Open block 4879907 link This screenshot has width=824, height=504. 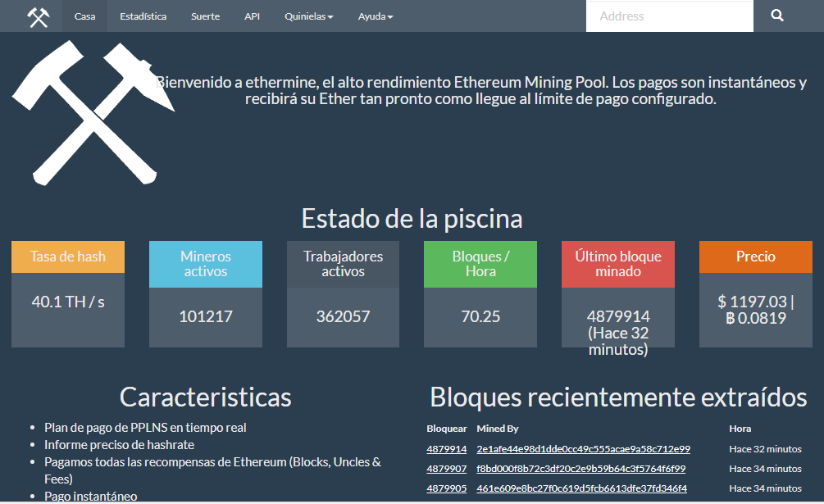tap(447, 469)
